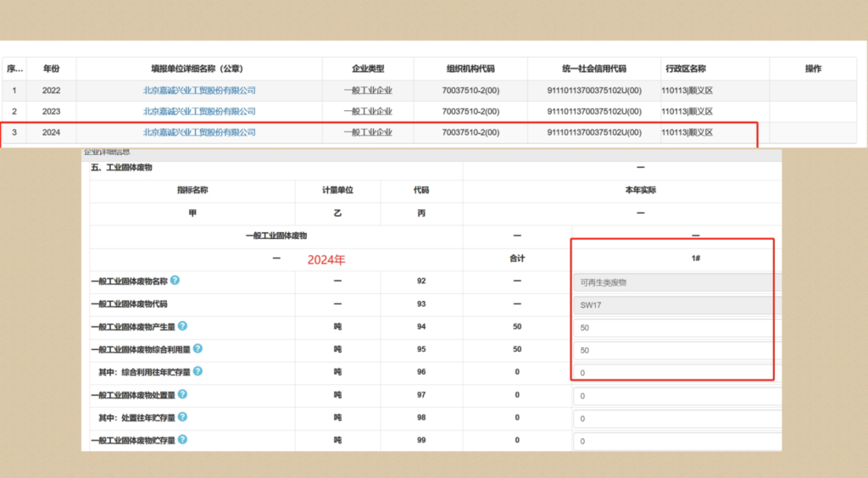Click help icon beside 一般工业固体废物产生量
Screen dimensions: 868x478
182,325
